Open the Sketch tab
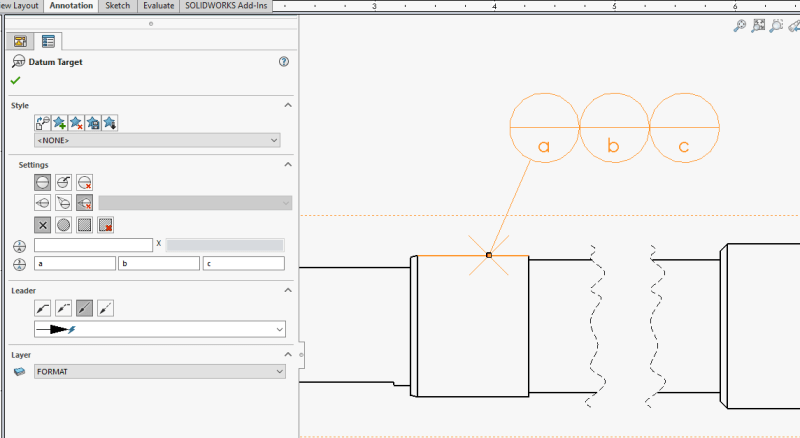The height and width of the screenshot is (438, 800). coord(117,6)
